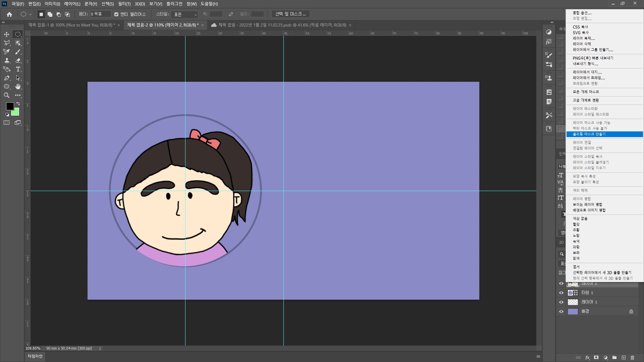Screen dimensions: 644x362
Task: Select the Hand tool
Action: pyautogui.click(x=18, y=86)
